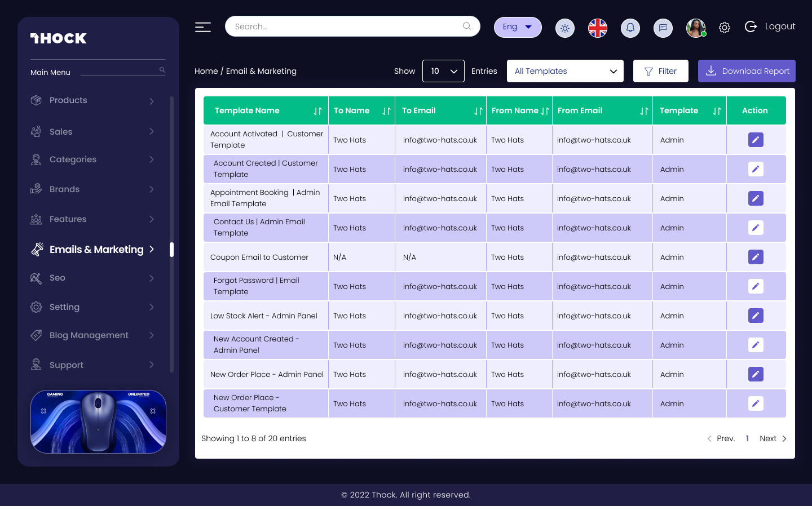Toggle light mode with sun icon
The height and width of the screenshot is (506, 812).
coord(564,28)
